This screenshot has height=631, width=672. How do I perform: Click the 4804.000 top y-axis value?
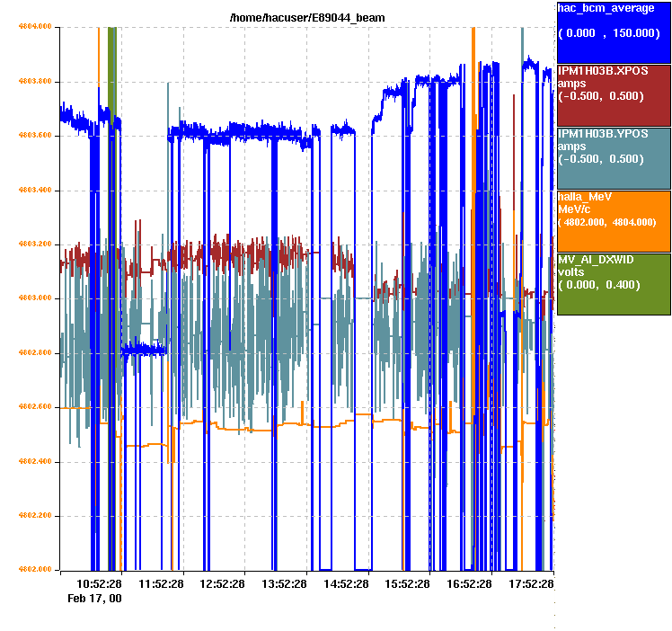36,27
